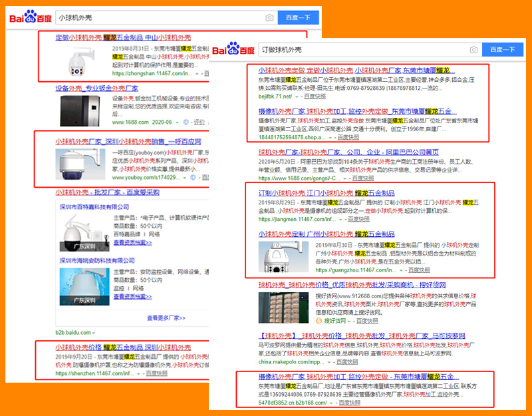Click the 小球机外壳 search input field
The height and width of the screenshot is (416, 532).
166,18
